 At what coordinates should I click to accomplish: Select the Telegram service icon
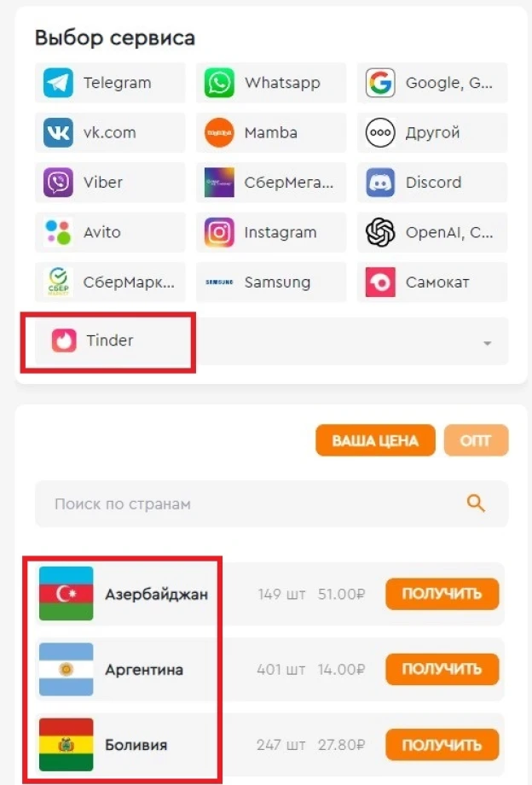(x=58, y=83)
